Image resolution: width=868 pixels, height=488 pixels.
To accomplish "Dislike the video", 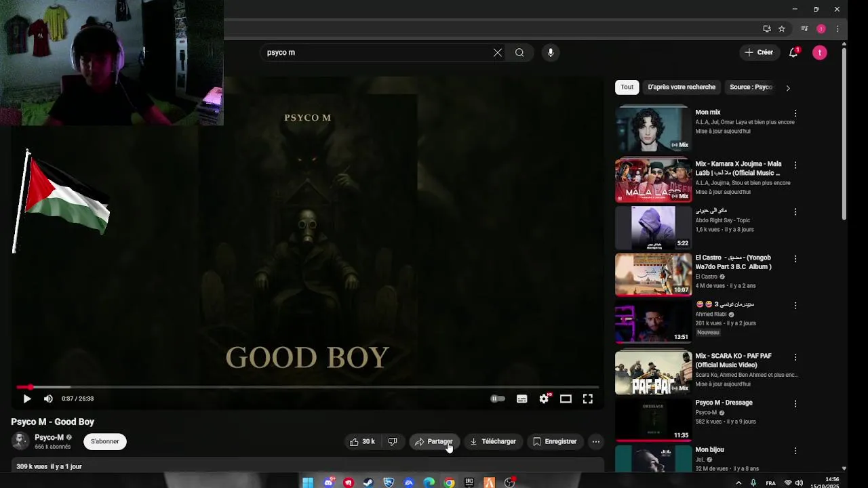I will [393, 441].
